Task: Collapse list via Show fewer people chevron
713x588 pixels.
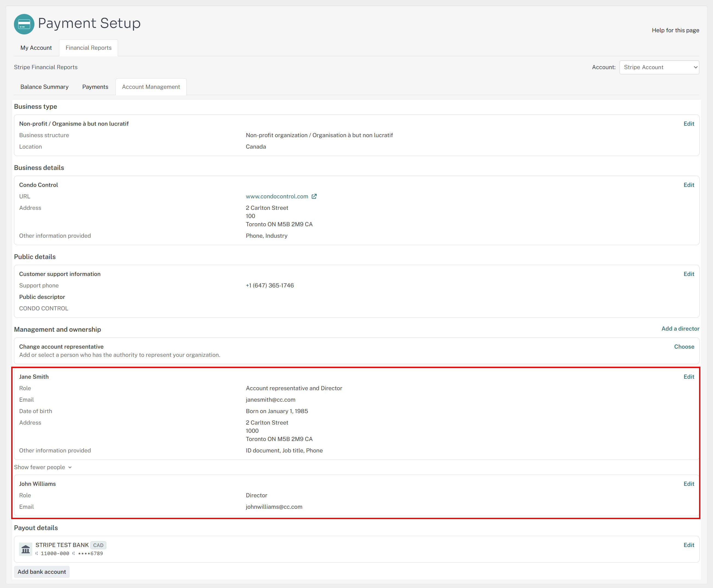Action: coord(70,468)
